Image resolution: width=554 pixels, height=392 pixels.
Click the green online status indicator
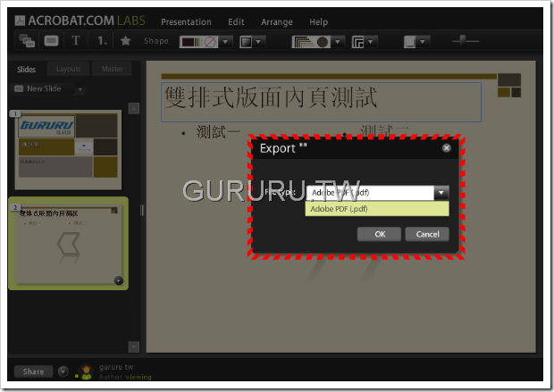click(x=77, y=376)
